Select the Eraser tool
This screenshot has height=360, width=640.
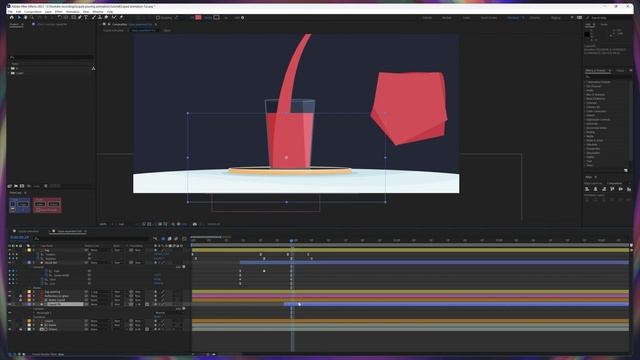coord(106,18)
